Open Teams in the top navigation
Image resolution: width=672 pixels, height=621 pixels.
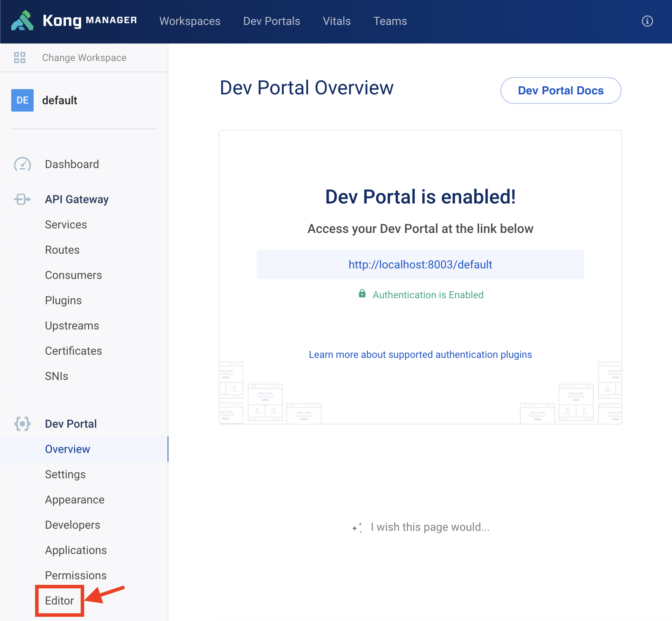coord(390,21)
